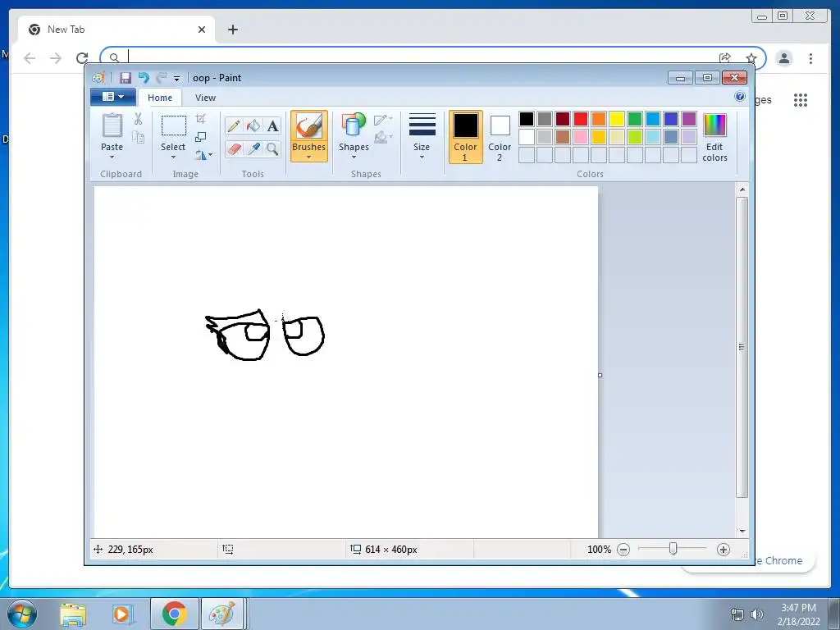Image resolution: width=840 pixels, height=630 pixels.
Task: Click the Cut scissors icon
Action: coord(138,119)
